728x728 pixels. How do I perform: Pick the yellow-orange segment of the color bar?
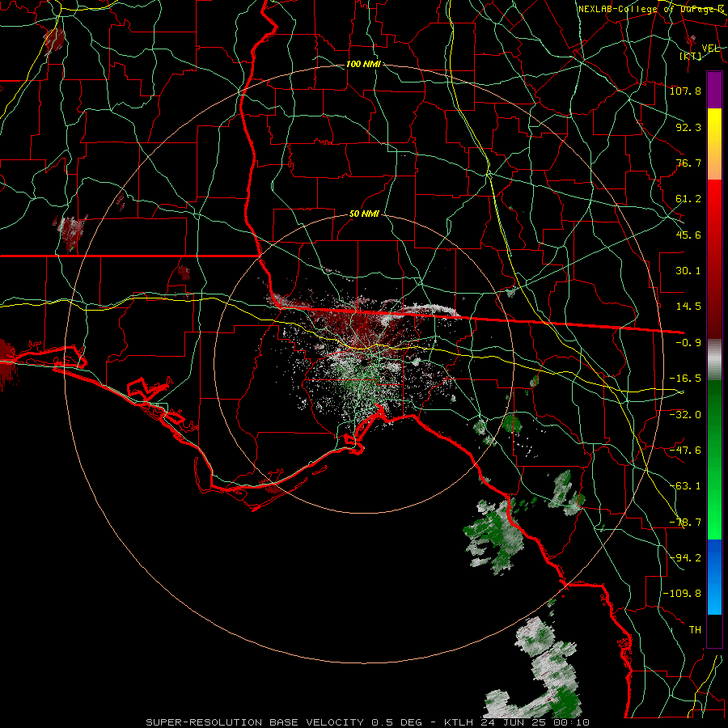[714, 144]
